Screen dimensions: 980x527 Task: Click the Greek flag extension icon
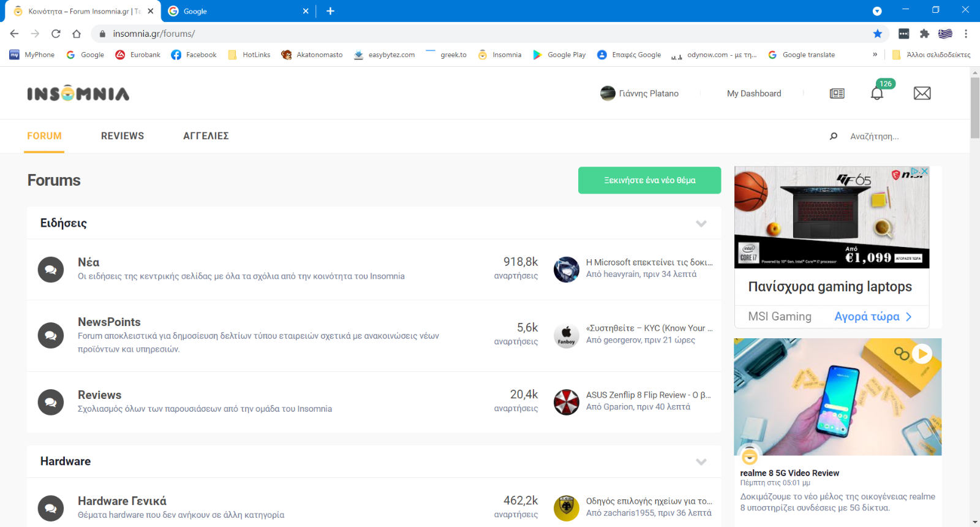coord(945,34)
